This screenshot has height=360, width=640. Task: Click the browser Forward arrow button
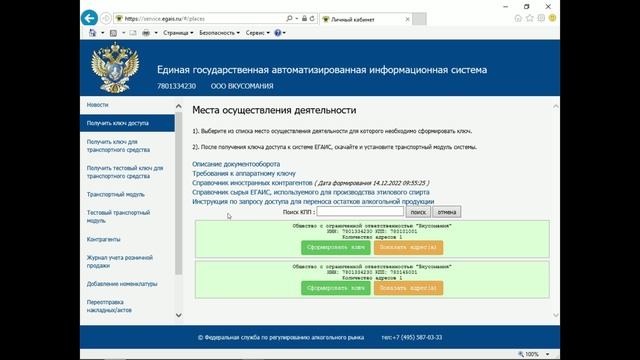point(106,19)
